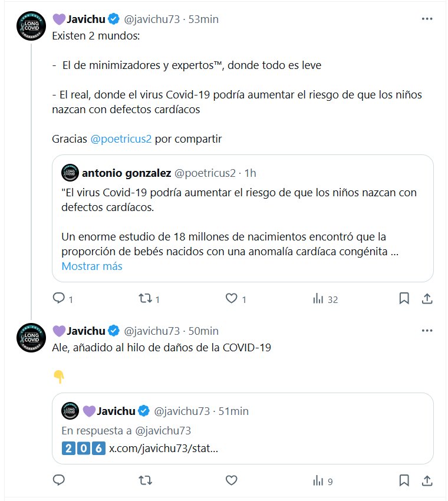View analytics showing 32 views
The width and height of the screenshot is (448, 501).
tap(319, 299)
